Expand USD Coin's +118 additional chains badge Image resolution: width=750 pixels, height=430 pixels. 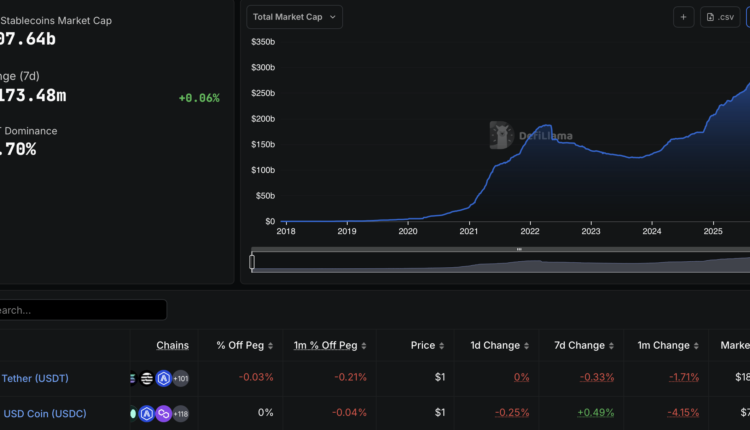click(180, 413)
